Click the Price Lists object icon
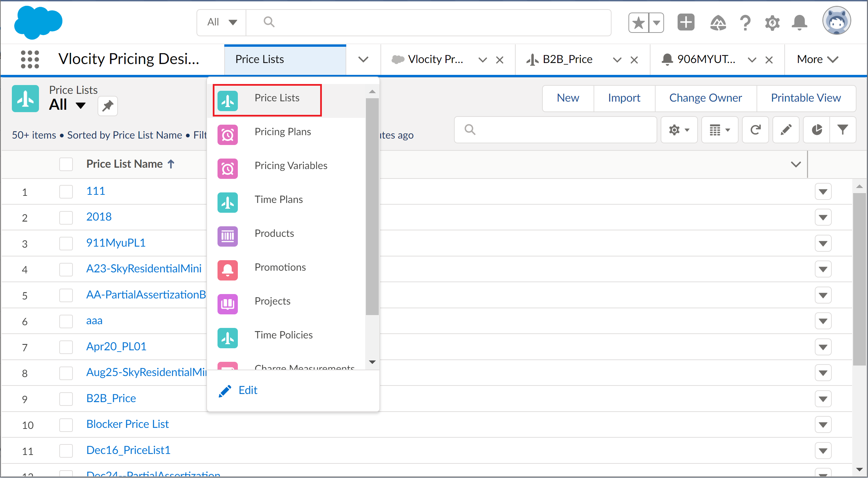Viewport: 868px width, 478px height. coord(25,99)
